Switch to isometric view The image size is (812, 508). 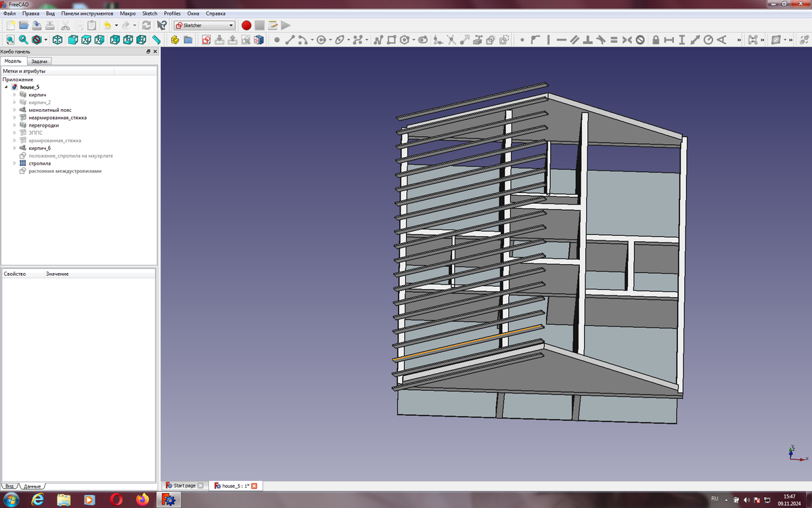[58, 39]
